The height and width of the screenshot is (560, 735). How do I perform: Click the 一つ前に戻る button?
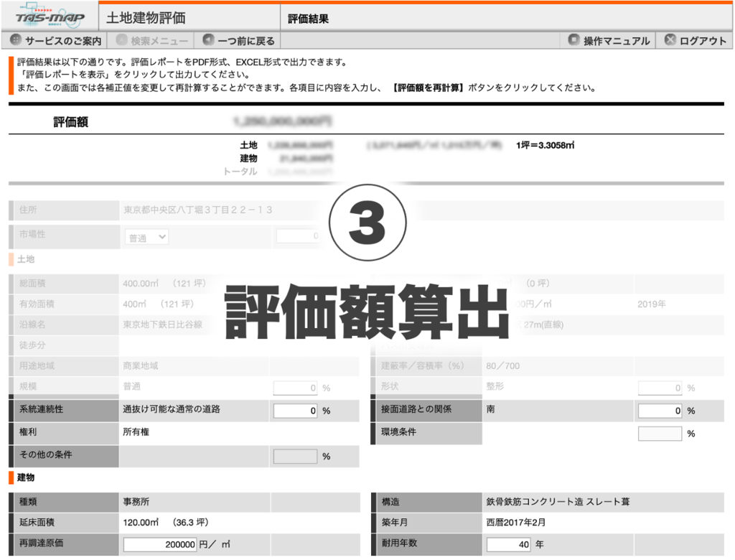coord(237,40)
